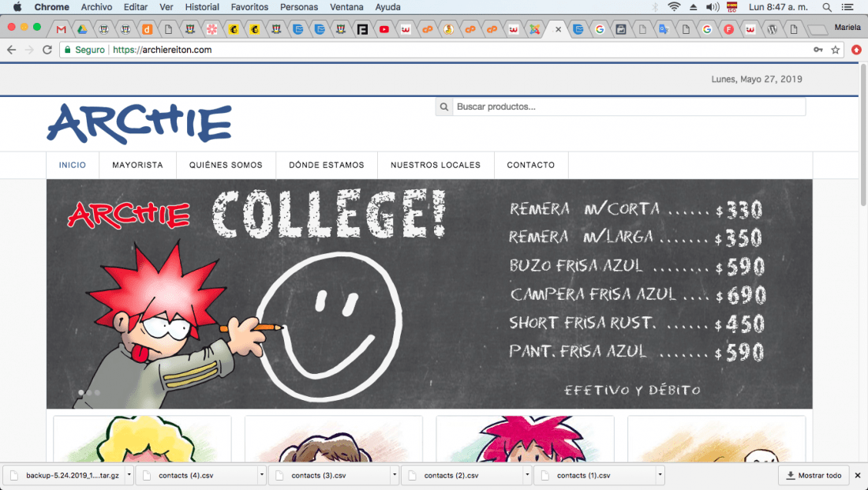Select the second carousel slide dot

point(89,393)
